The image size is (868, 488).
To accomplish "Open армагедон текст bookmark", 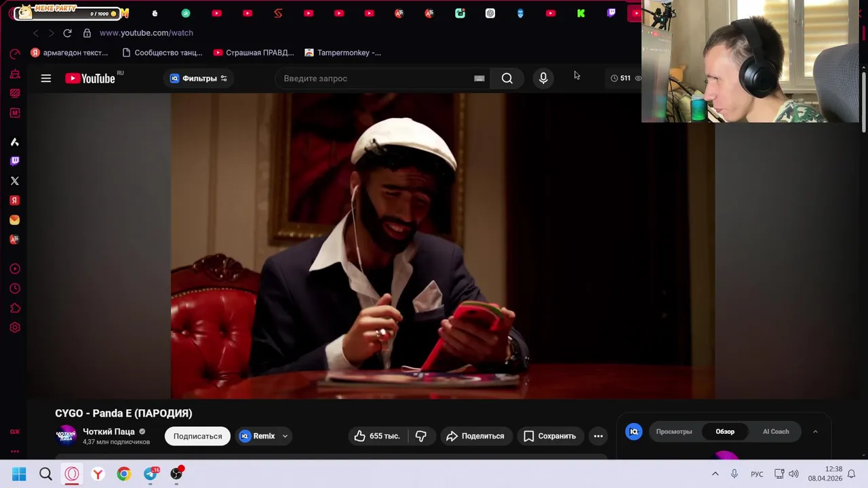I will click(69, 53).
